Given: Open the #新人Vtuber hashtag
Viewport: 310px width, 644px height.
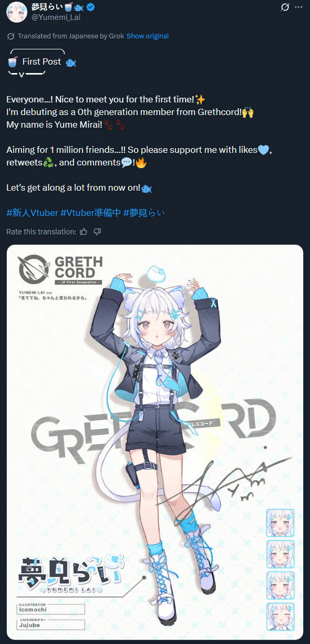Looking at the screenshot, I should pyautogui.click(x=32, y=213).
